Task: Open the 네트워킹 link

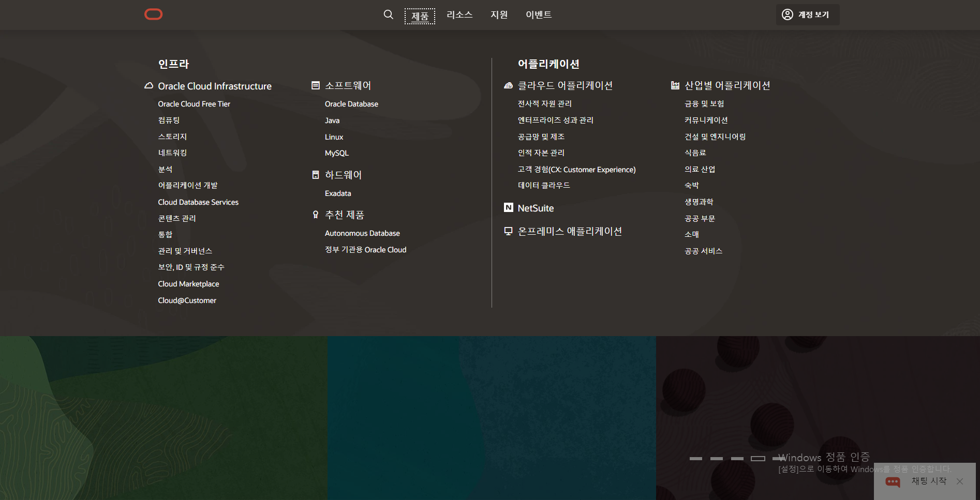Action: tap(172, 153)
